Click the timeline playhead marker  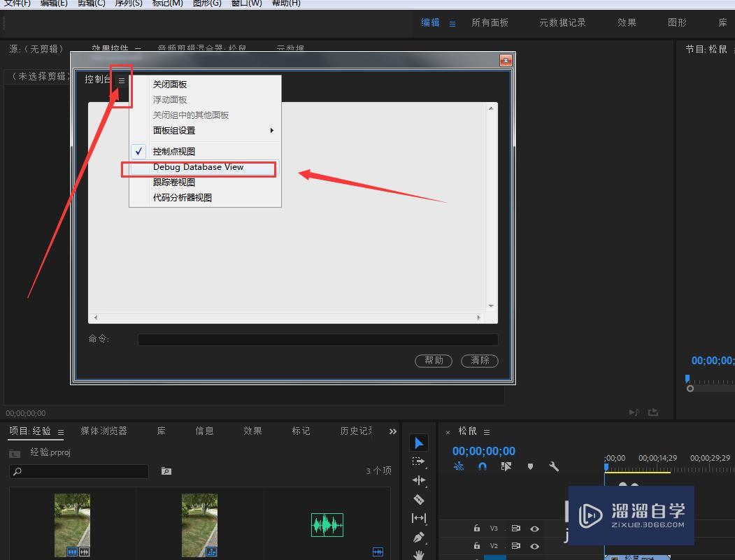(x=606, y=468)
